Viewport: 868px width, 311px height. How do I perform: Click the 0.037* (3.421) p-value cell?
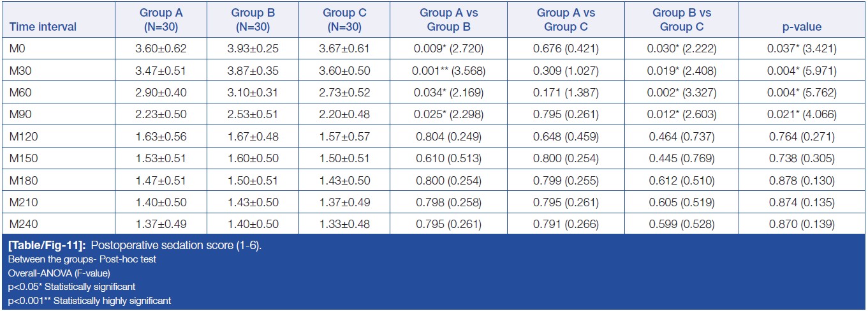tap(803, 48)
